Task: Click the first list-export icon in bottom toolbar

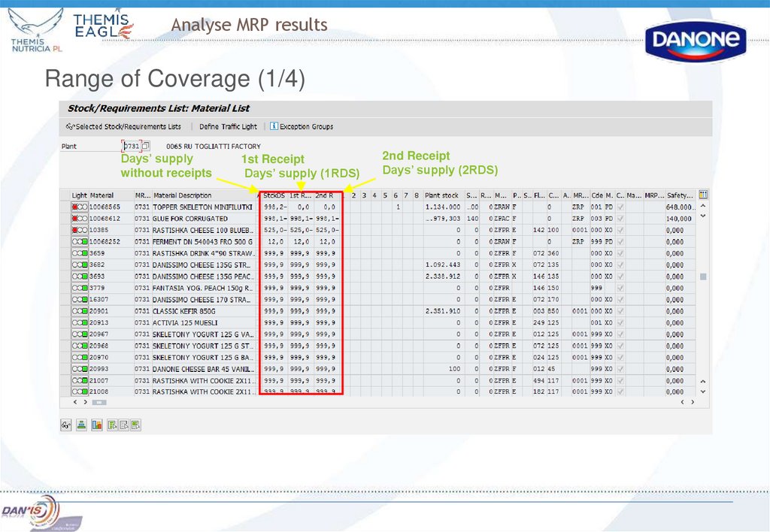Action: [x=113, y=425]
